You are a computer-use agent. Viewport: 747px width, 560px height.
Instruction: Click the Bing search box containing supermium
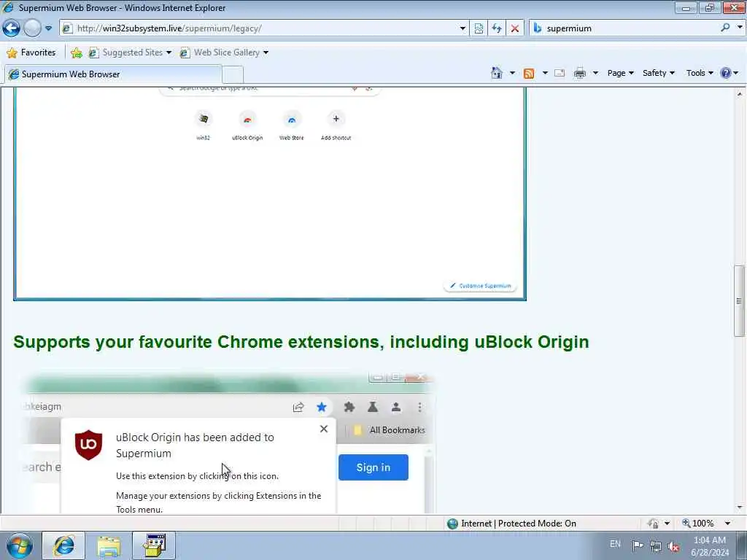pos(624,28)
